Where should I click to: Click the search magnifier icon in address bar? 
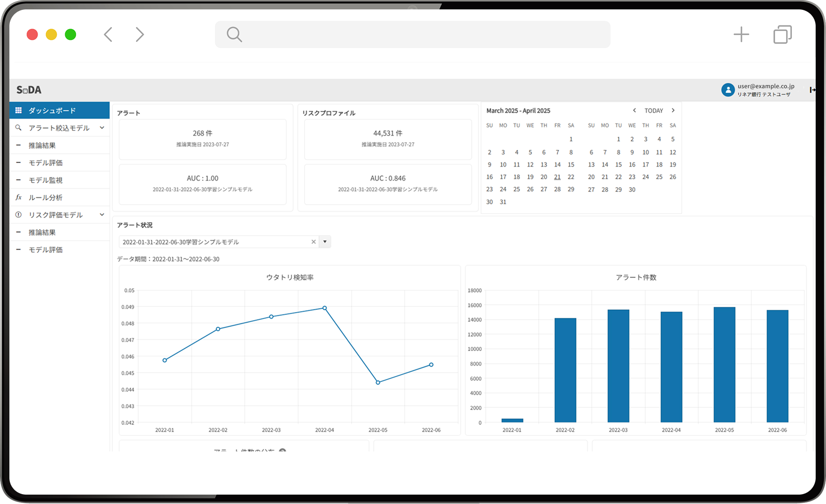234,34
